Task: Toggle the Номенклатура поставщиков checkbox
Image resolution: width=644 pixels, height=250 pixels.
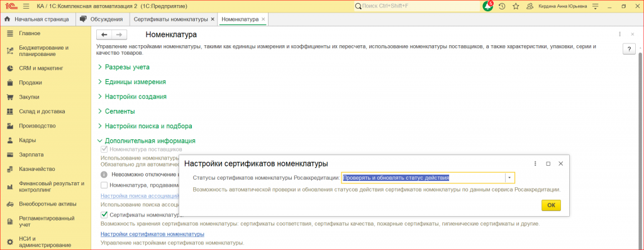Action: click(x=104, y=149)
